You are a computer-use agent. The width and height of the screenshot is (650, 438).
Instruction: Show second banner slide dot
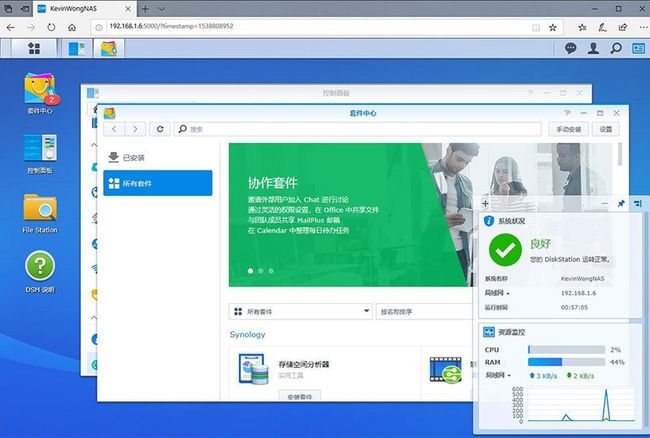pyautogui.click(x=261, y=271)
